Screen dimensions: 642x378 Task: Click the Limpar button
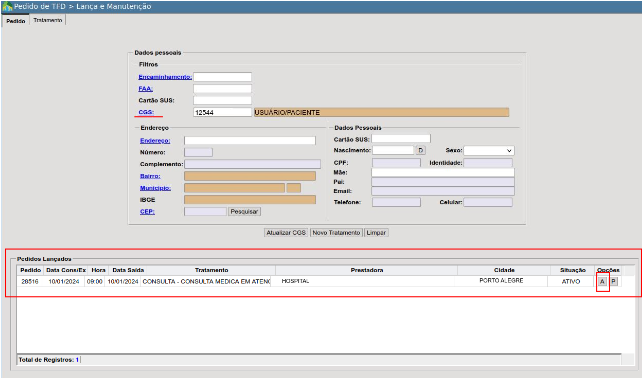pos(376,233)
